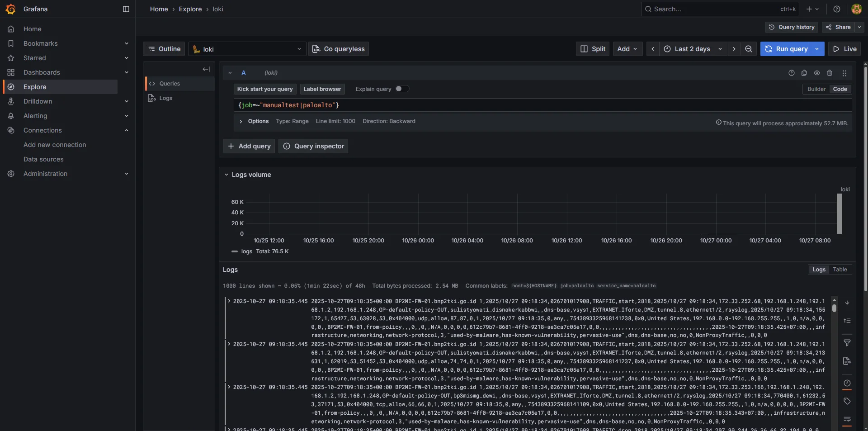Show query A help icon
Screen dimensions: 868x431
(x=791, y=73)
